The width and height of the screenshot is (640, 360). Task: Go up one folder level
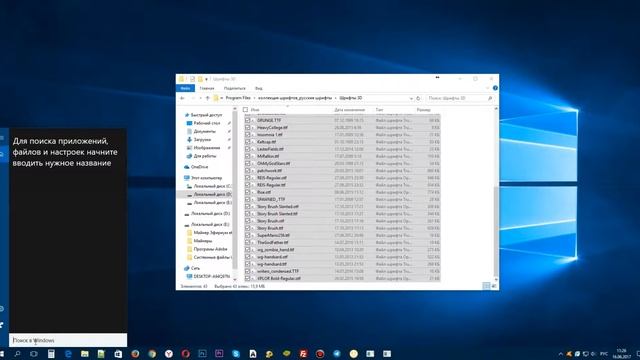click(x=207, y=98)
